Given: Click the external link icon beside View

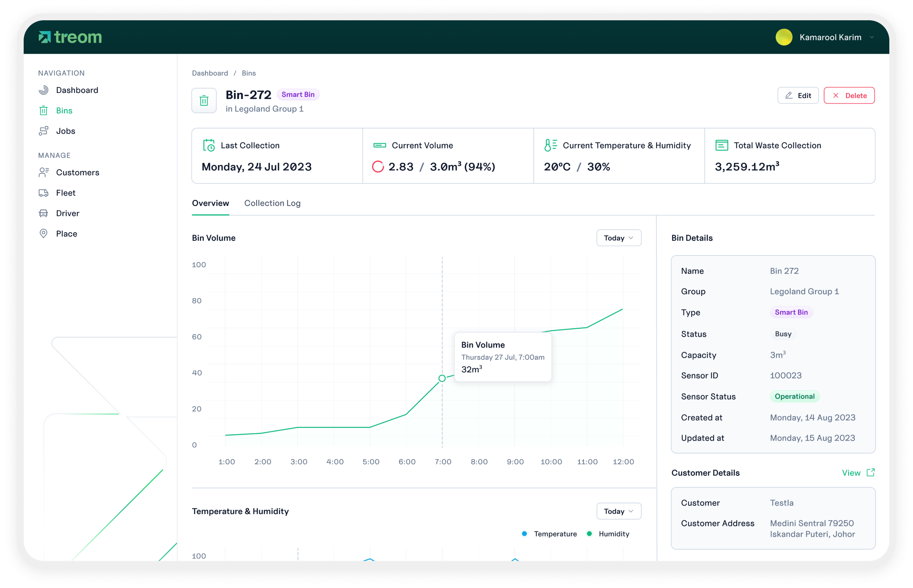Looking at the screenshot, I should [x=871, y=473].
